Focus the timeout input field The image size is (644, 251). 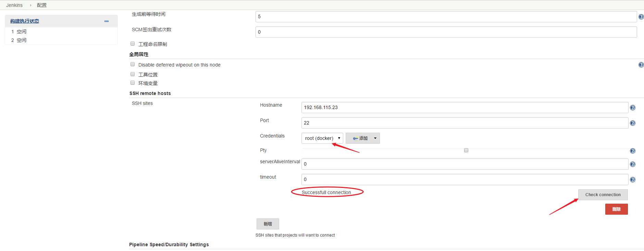[465, 179]
